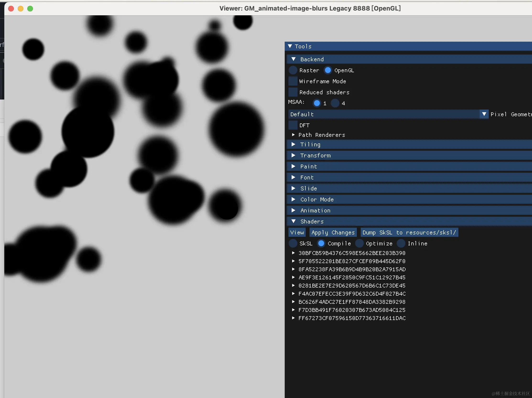Expand the Font section arrow

293,177
